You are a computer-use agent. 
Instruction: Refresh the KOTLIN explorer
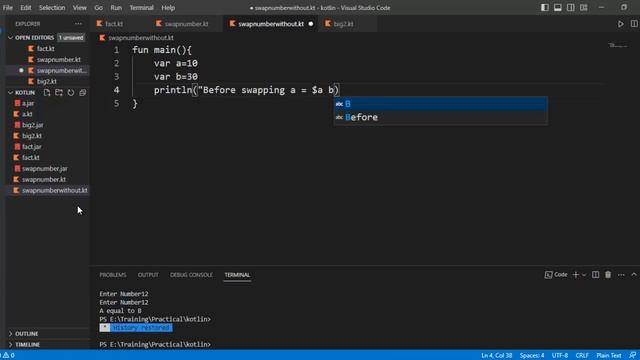tap(71, 93)
